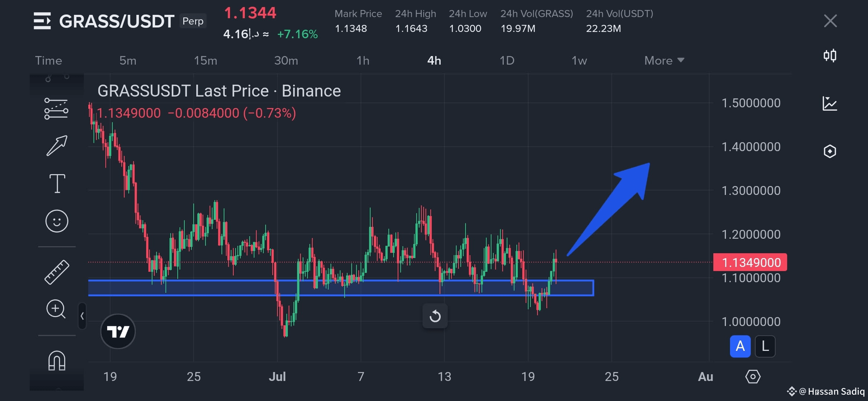Click the 24h Low 1.0300 value
868x401 pixels.
(465, 29)
